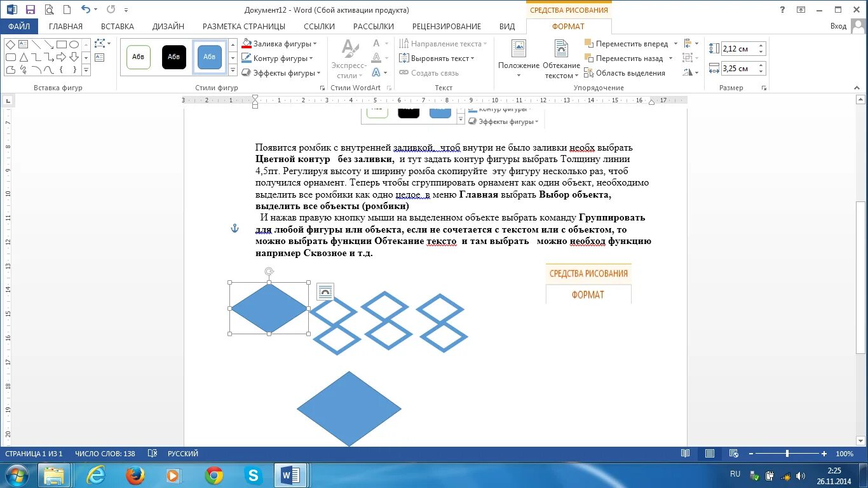
Task: Switch to the РАЗМЕТКА СТРАНИЦЫ tab
Action: (x=244, y=26)
